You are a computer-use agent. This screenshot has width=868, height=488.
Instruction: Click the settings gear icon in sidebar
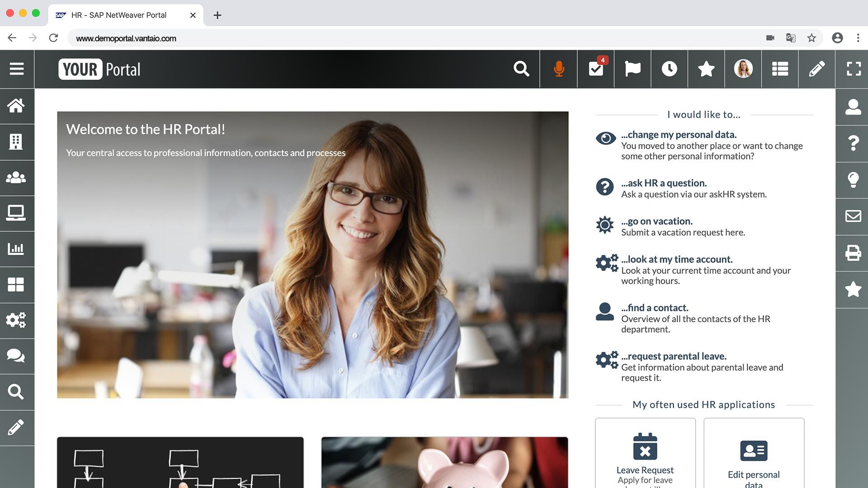pos(17,320)
